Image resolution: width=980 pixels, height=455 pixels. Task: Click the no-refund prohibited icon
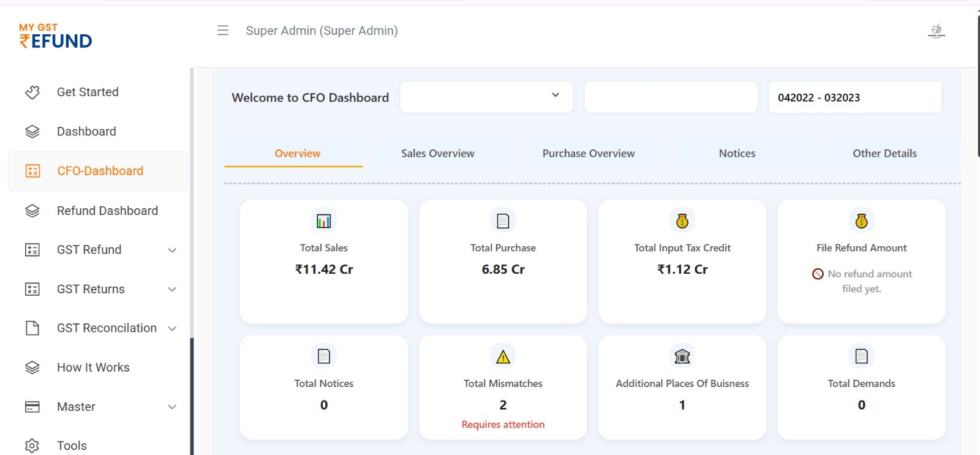click(x=818, y=274)
